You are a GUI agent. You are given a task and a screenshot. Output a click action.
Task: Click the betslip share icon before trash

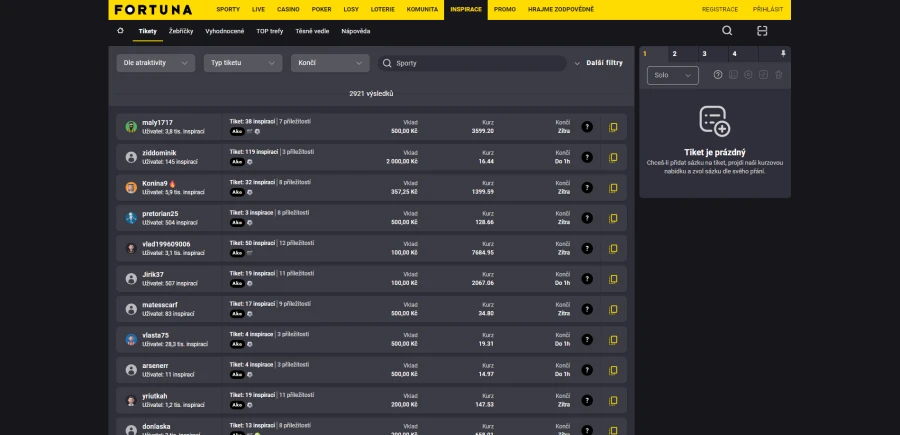point(763,75)
